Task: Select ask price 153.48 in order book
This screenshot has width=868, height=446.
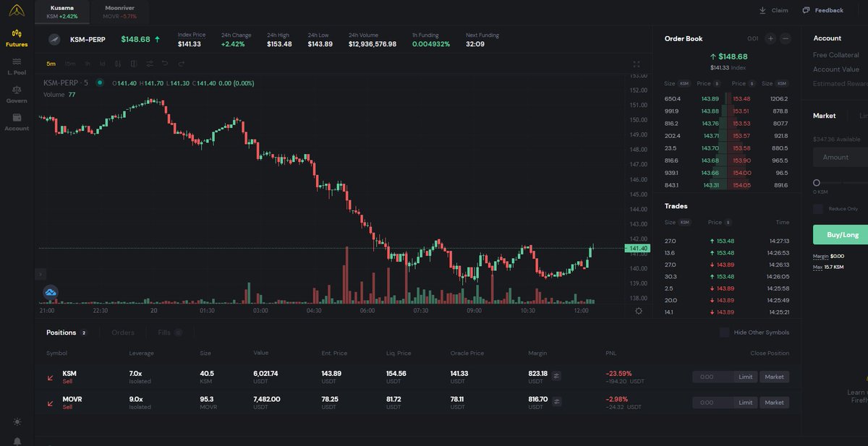Action: click(741, 98)
